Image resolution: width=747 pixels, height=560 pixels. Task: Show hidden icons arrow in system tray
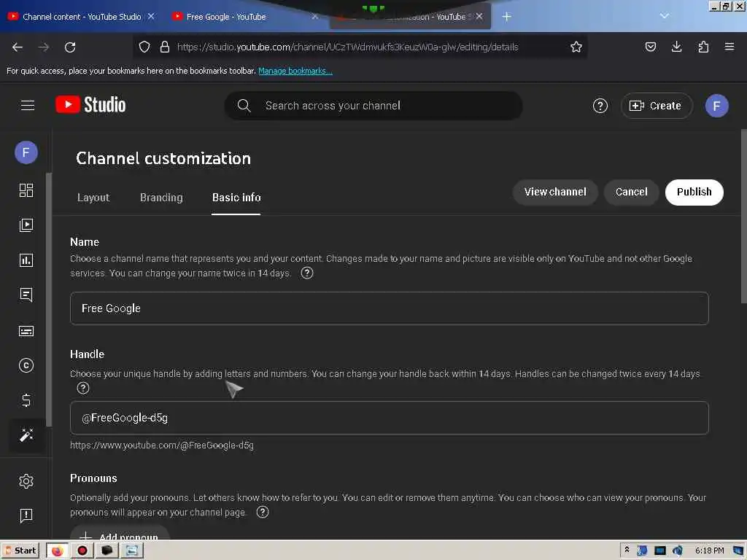coord(627,550)
